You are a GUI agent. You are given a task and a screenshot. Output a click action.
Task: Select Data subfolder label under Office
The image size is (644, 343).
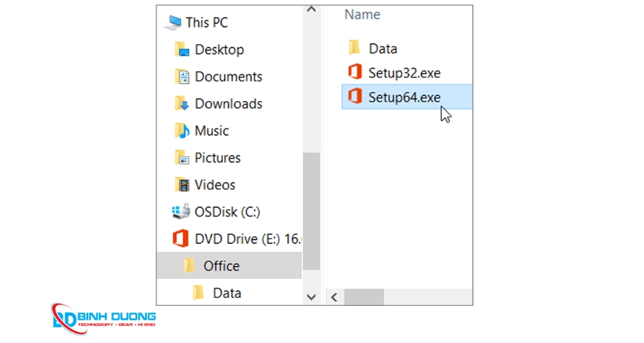[x=227, y=294]
